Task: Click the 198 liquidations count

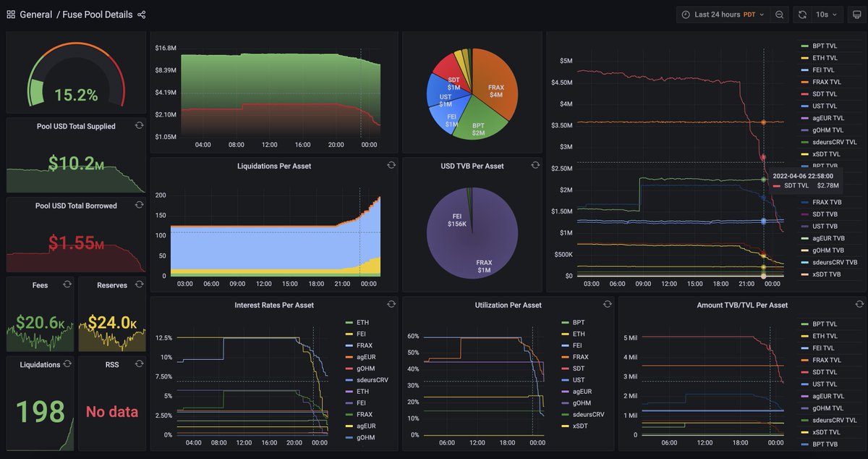Action: click(41, 412)
